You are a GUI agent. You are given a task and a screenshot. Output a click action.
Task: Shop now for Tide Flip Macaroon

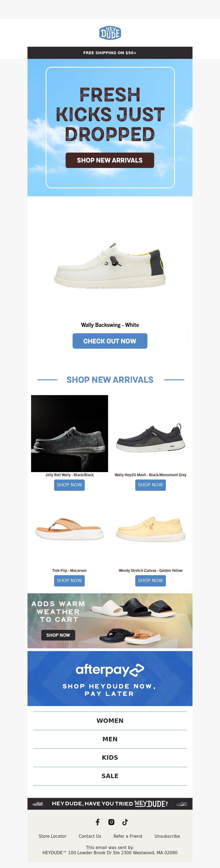(69, 581)
